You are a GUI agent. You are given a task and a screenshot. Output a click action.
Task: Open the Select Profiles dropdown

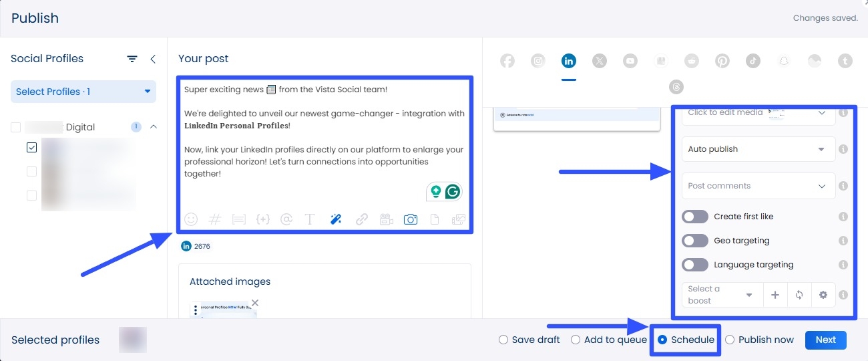(x=83, y=92)
